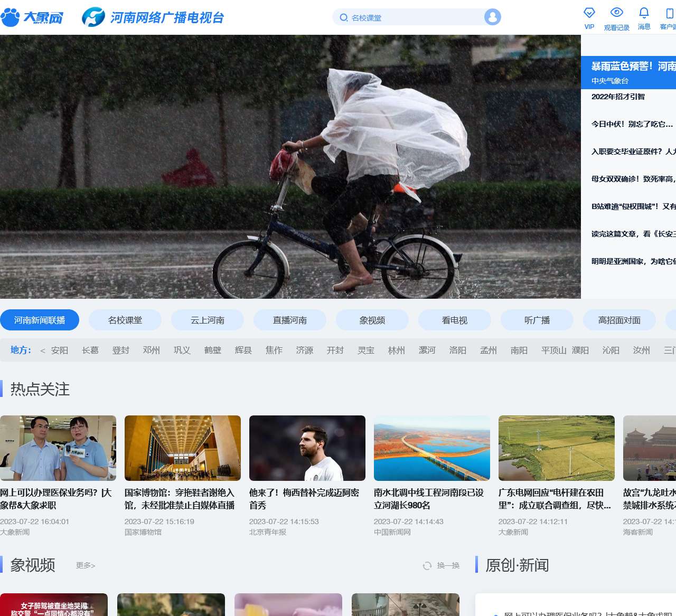Image resolution: width=676 pixels, height=616 pixels.
Task: Open the 明明是亚洲国家 headline
Action: pyautogui.click(x=634, y=261)
